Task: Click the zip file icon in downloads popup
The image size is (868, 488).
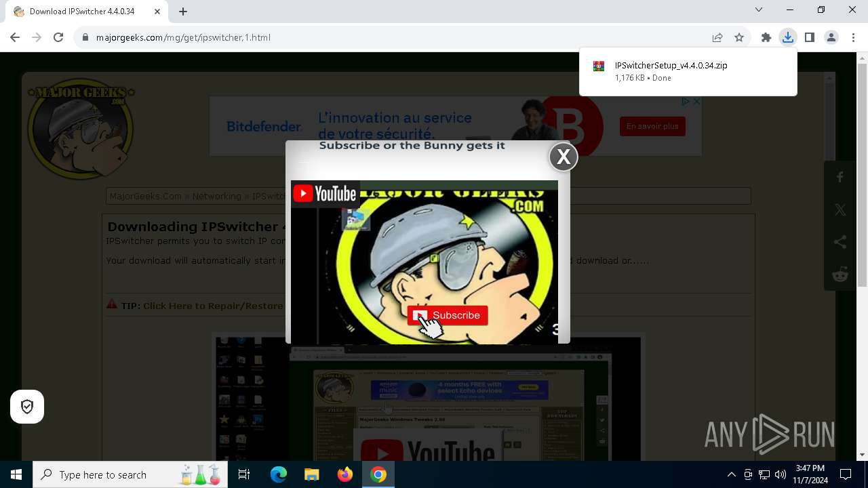Action: coord(599,66)
